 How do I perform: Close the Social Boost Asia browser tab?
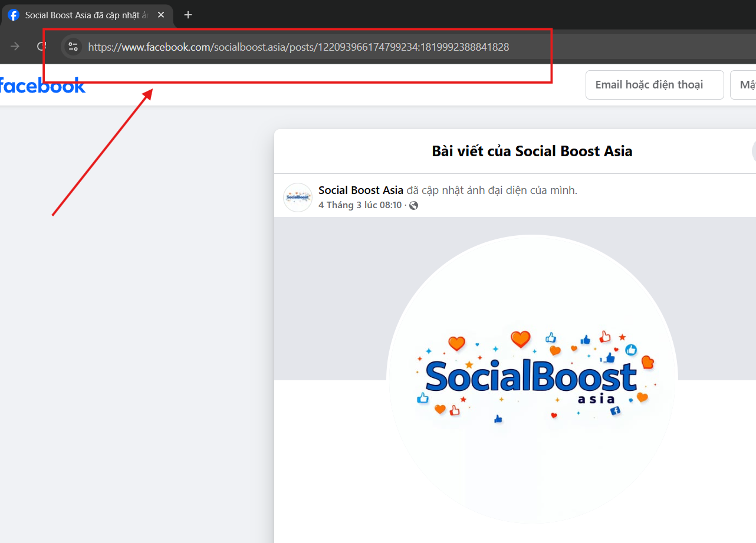pos(161,15)
